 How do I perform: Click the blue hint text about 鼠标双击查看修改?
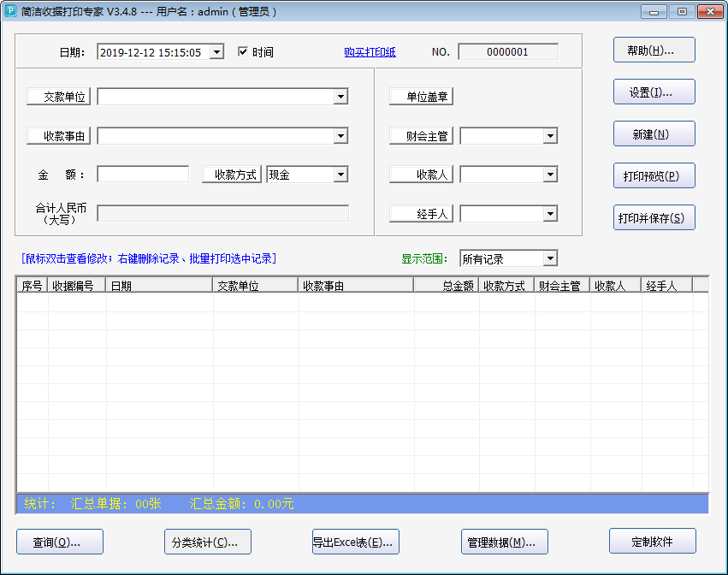149,258
